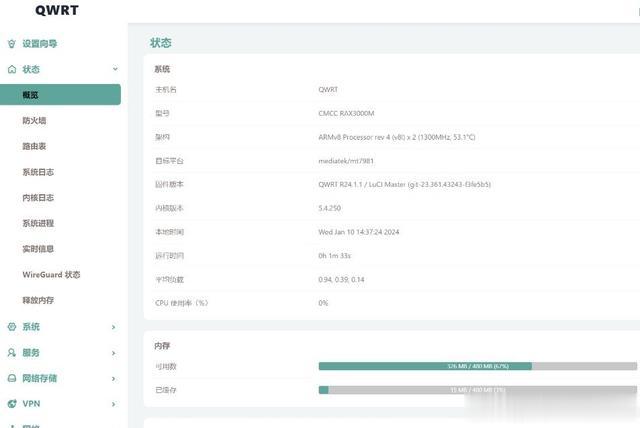Click target platform mediatek/mt7981
Screen dimensions: 640x428
346,161
